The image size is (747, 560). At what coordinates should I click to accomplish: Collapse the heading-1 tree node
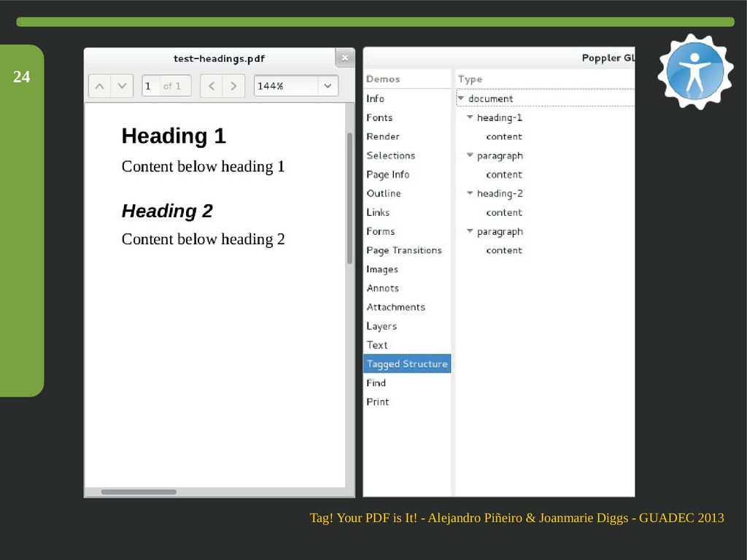point(470,117)
